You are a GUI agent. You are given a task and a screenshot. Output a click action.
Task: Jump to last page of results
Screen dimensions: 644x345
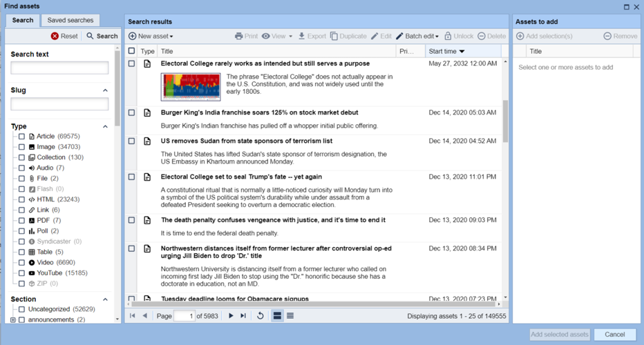(x=243, y=316)
